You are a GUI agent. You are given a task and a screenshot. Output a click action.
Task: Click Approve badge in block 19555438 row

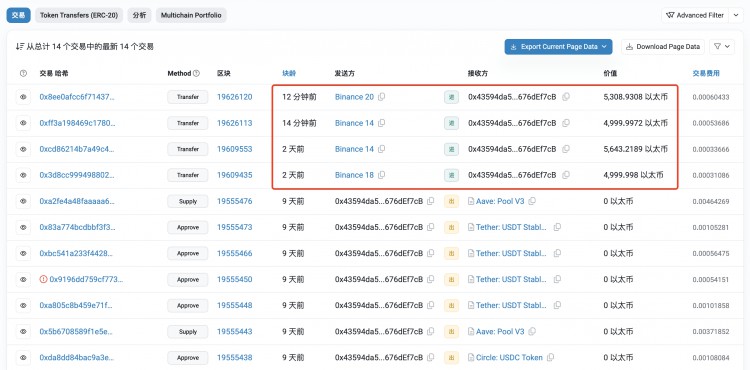[x=188, y=357]
